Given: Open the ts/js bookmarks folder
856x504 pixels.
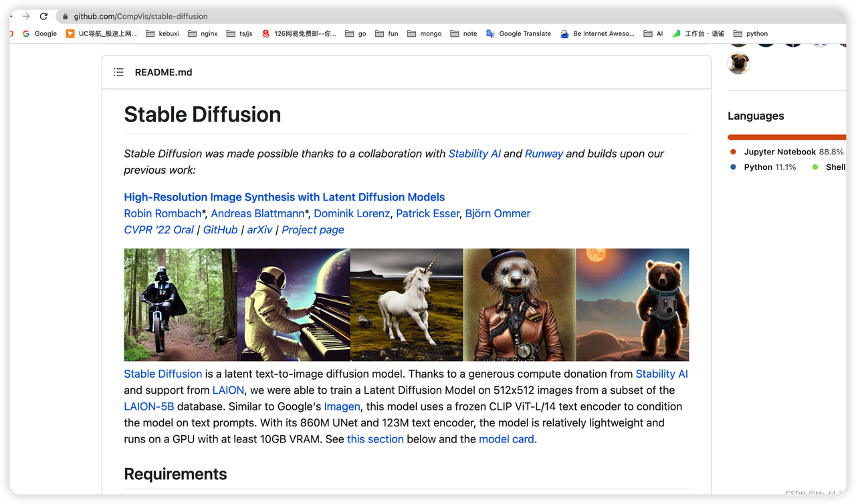Looking at the screenshot, I should click(239, 33).
